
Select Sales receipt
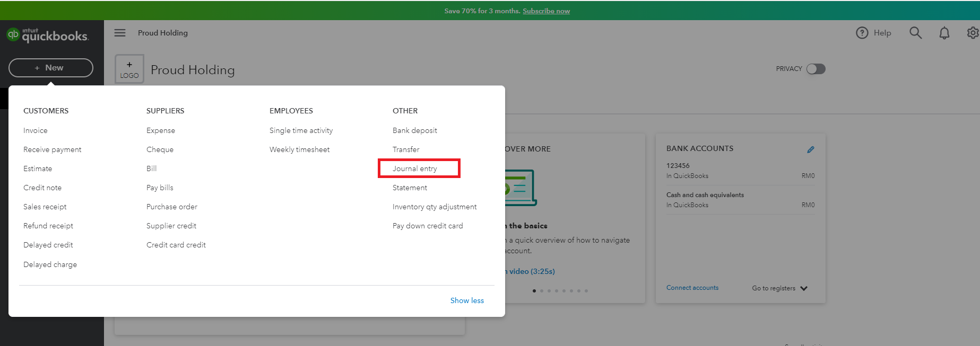point(45,207)
